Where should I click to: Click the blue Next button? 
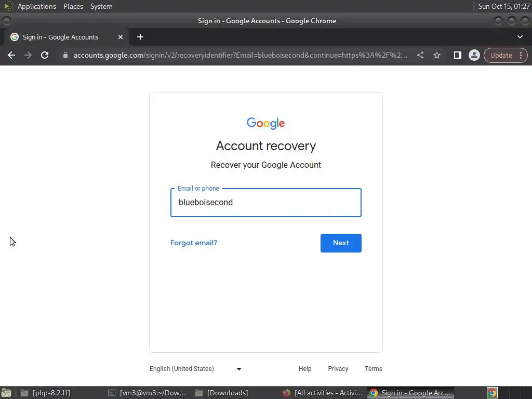(x=341, y=243)
